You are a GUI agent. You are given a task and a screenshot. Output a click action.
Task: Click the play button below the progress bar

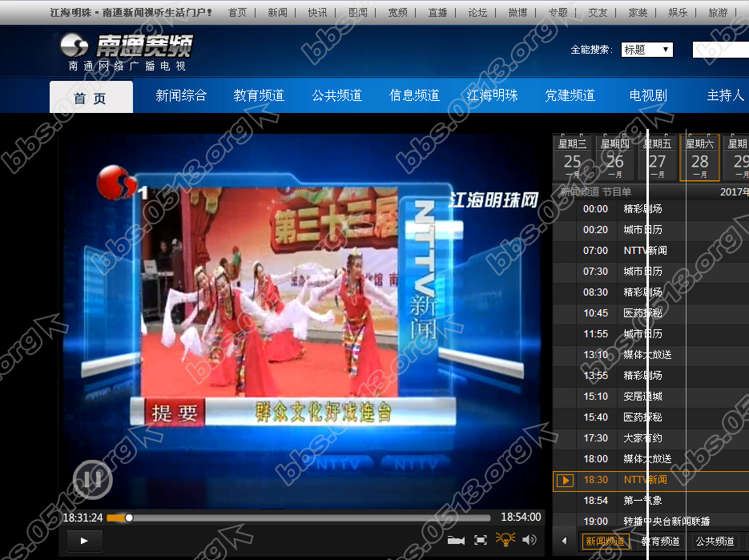tap(83, 541)
